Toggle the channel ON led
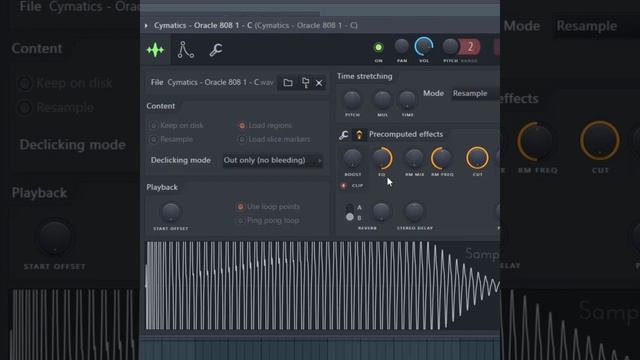 click(x=378, y=47)
